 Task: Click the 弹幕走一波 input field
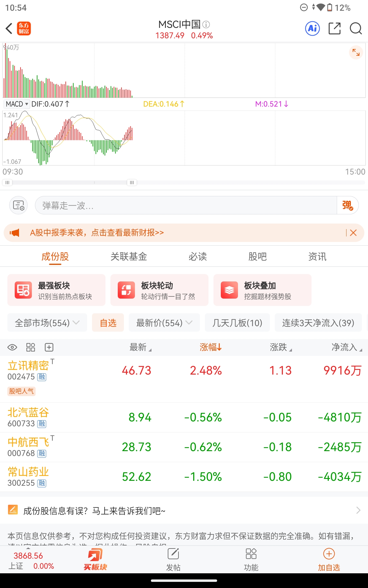coord(186,205)
